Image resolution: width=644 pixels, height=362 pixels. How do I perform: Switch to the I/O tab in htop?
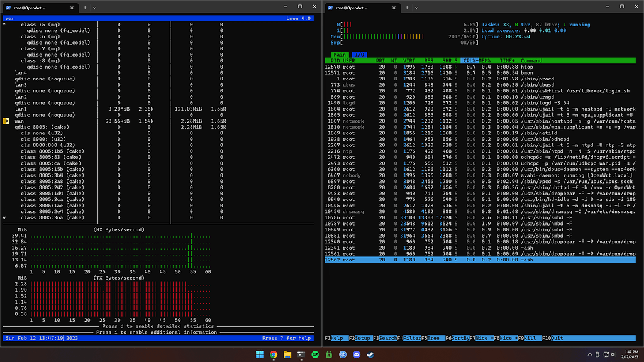click(359, 55)
